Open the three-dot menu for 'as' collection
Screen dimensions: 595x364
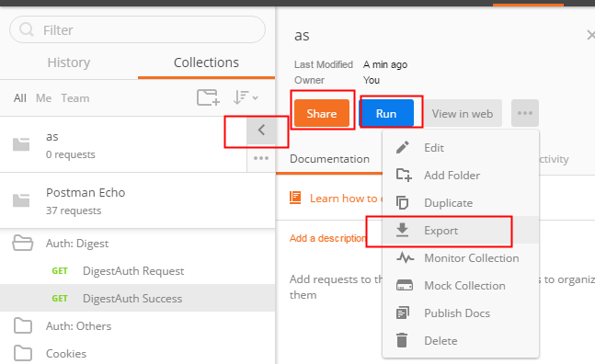[261, 158]
